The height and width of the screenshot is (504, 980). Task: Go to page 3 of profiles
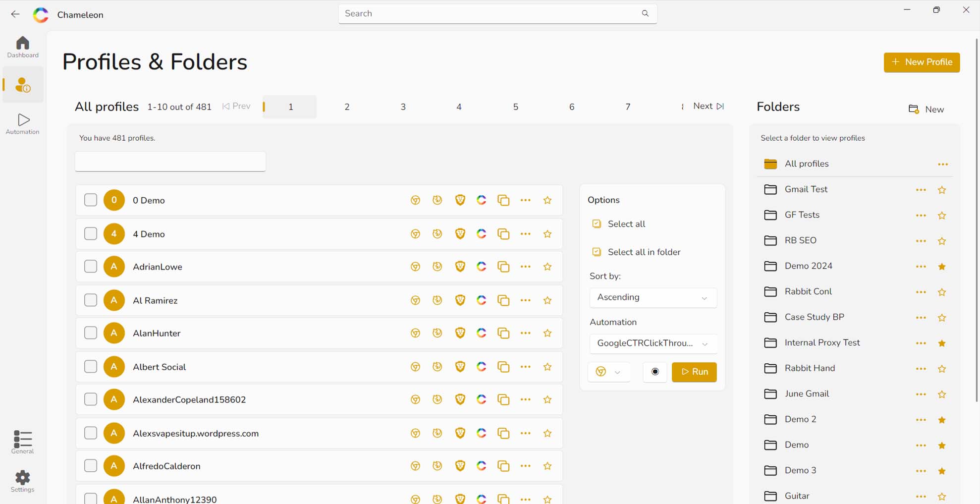[403, 107]
